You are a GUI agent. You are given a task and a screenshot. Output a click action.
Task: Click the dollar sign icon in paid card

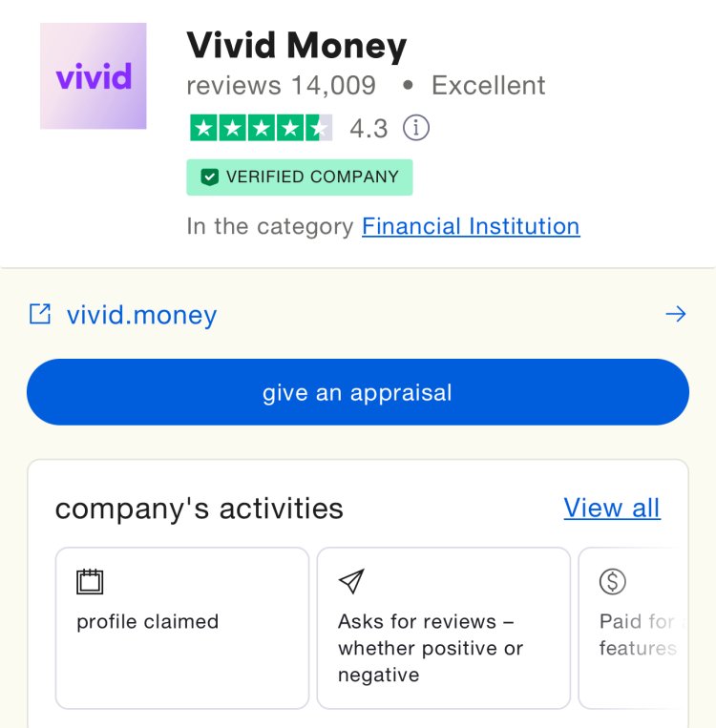612,581
